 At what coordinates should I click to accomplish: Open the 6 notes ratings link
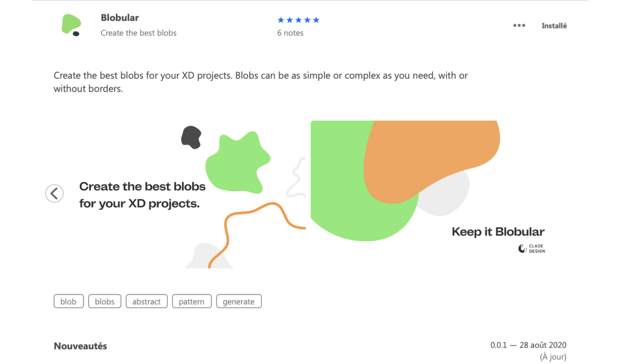(290, 33)
